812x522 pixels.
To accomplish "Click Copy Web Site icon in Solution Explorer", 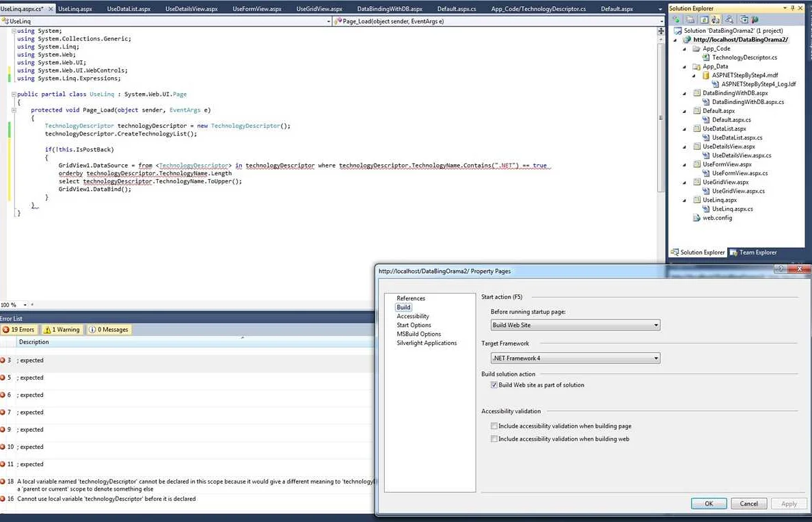I will (x=744, y=19).
